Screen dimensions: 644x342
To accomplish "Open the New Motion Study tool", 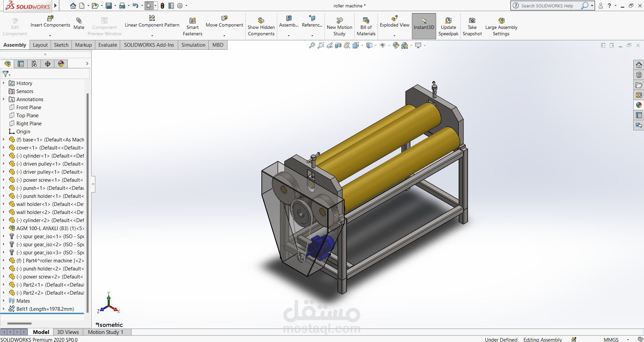I will point(339,25).
